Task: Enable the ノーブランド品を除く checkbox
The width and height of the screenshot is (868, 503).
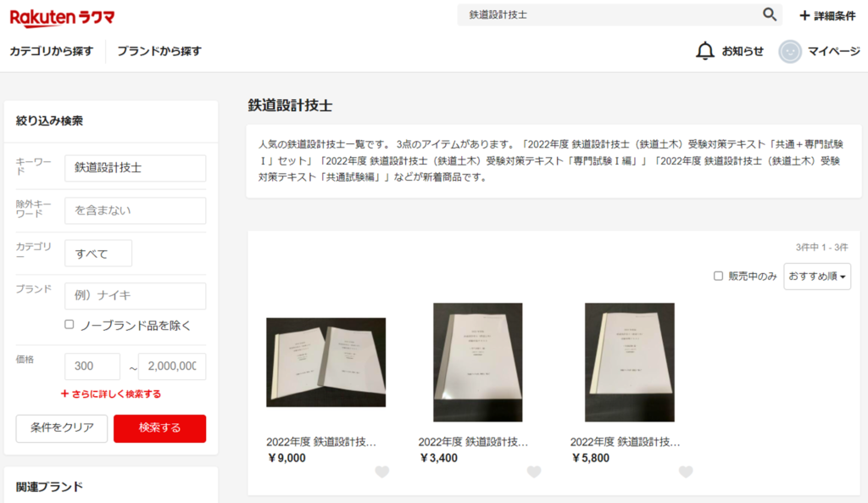Action: point(70,325)
